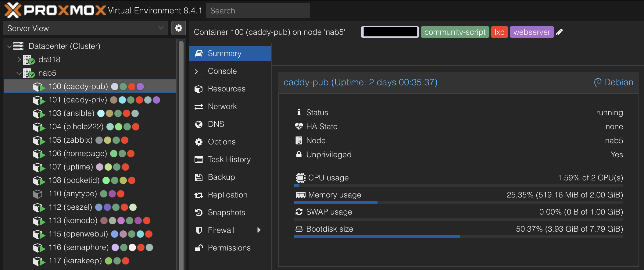Select container 108 (pocketid)

pos(90,180)
